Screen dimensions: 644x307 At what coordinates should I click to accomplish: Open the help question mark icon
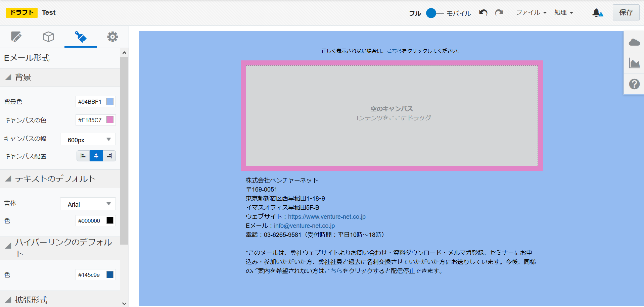634,84
